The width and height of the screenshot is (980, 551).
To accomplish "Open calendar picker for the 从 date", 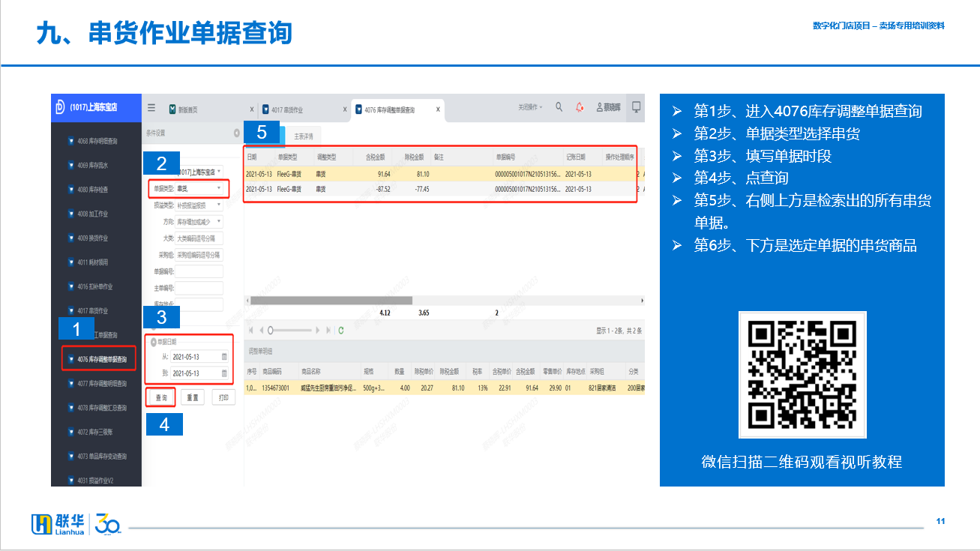I will point(223,357).
